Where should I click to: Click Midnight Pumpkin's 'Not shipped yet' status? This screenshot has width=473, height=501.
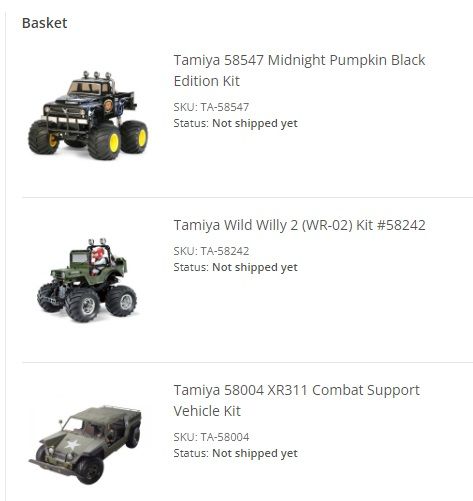255,123
